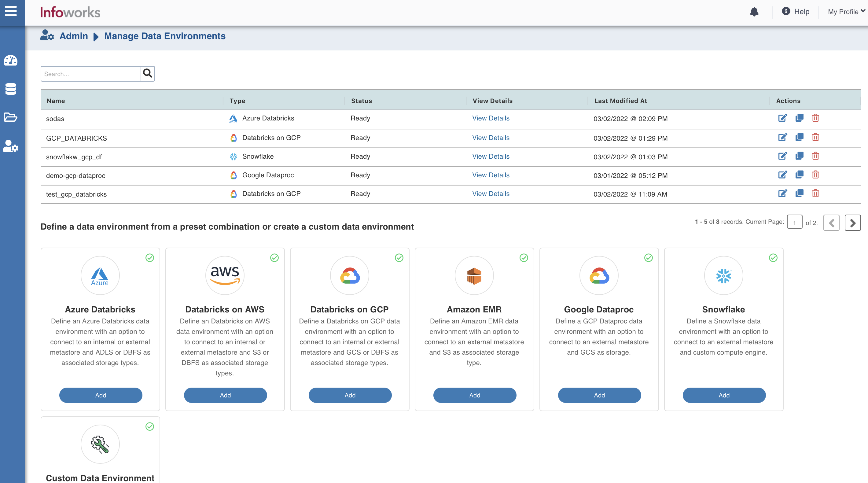Edit the test_gcp_databricks environment
Image resolution: width=868 pixels, height=483 pixels.
pyautogui.click(x=782, y=194)
